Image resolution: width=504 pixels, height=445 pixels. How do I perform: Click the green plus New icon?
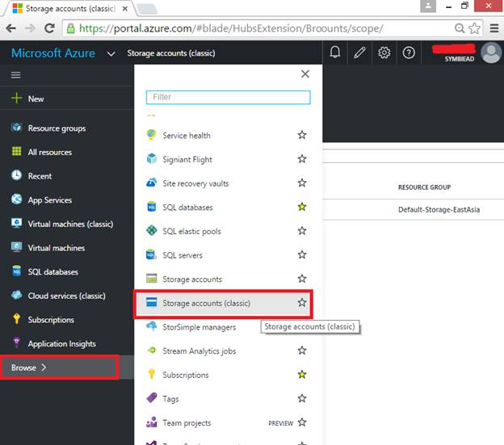point(16,98)
